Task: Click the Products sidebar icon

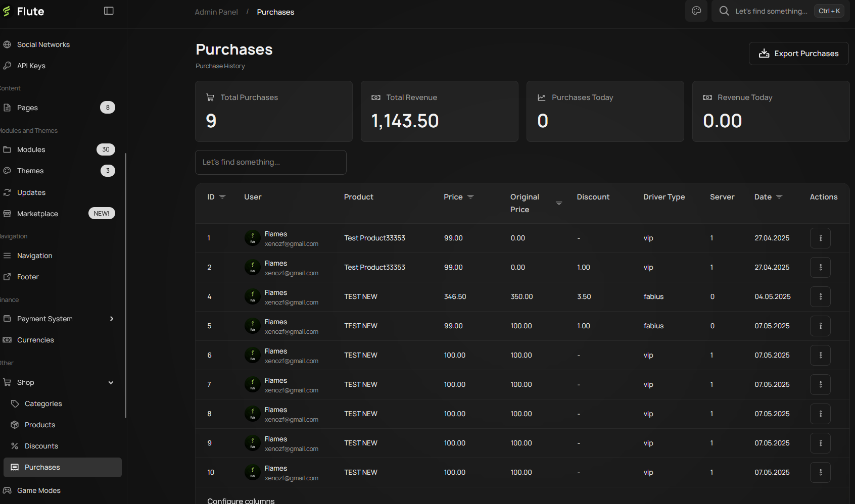Action: pos(14,424)
